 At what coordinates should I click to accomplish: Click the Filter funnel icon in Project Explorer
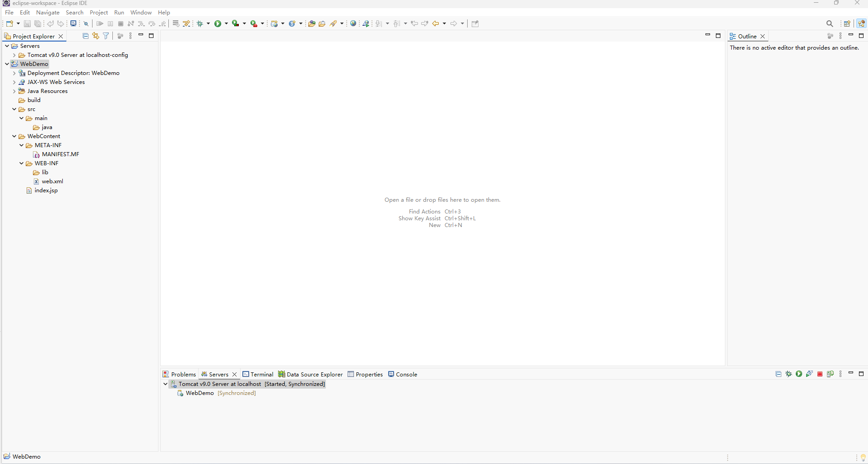[x=106, y=36]
